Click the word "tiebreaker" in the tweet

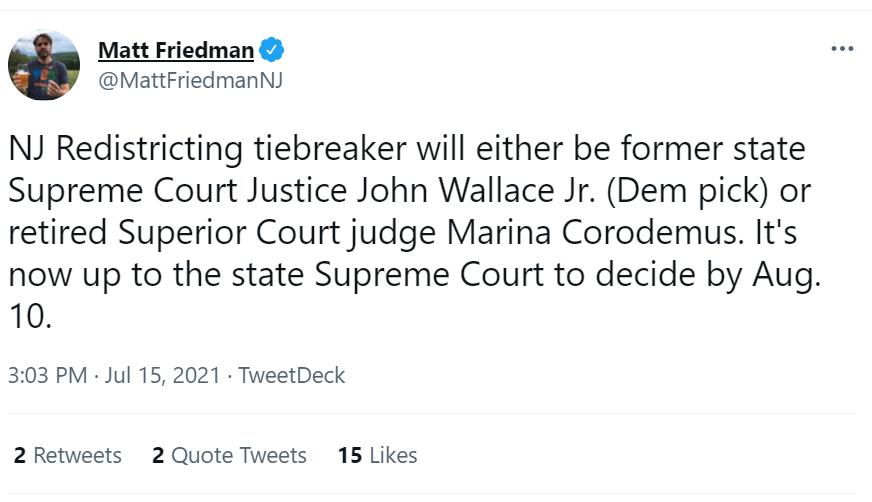(315, 151)
